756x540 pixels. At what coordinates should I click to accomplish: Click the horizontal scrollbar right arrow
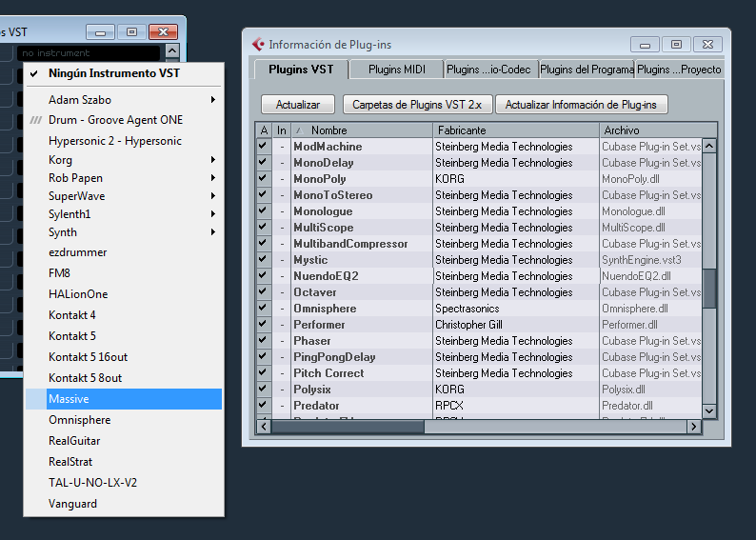[694, 426]
